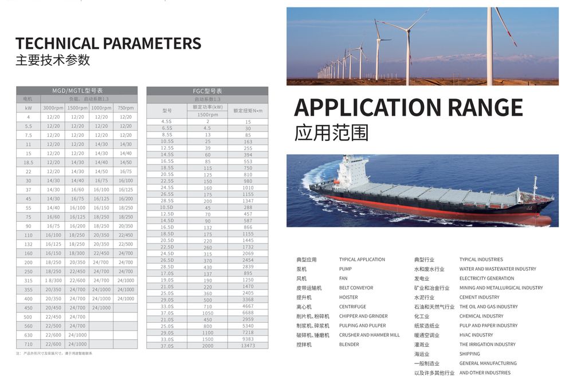Select the 3000rpm column header
Image resolution: width=573 pixels, height=392 pixels.
click(53, 108)
